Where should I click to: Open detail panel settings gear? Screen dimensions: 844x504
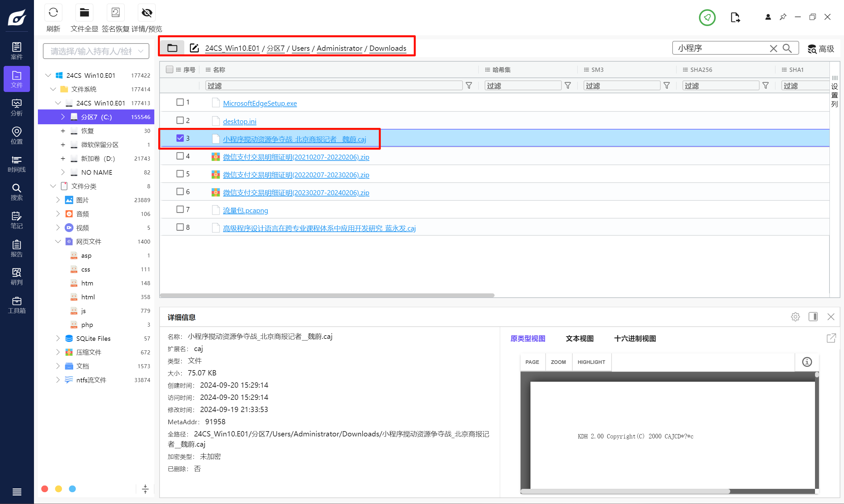click(795, 316)
